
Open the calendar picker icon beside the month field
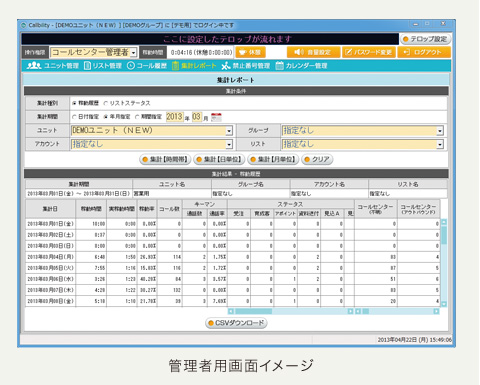216,117
